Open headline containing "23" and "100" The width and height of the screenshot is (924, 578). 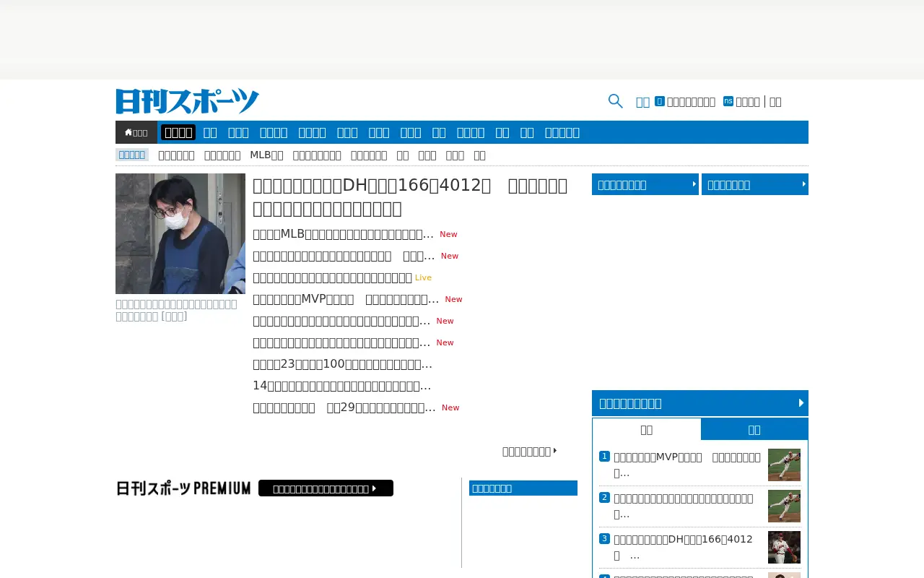[342, 364]
